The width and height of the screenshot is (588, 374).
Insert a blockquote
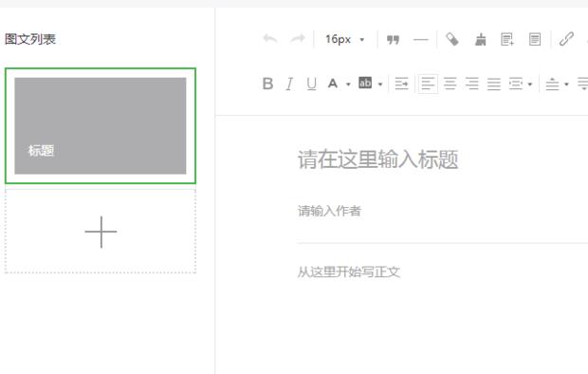pos(393,40)
